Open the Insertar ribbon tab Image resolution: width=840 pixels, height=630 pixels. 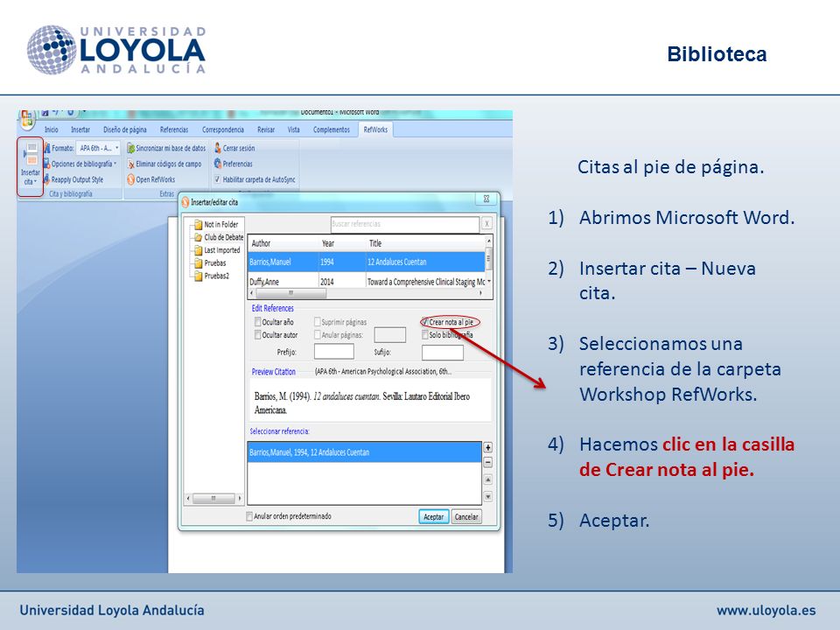tap(80, 129)
